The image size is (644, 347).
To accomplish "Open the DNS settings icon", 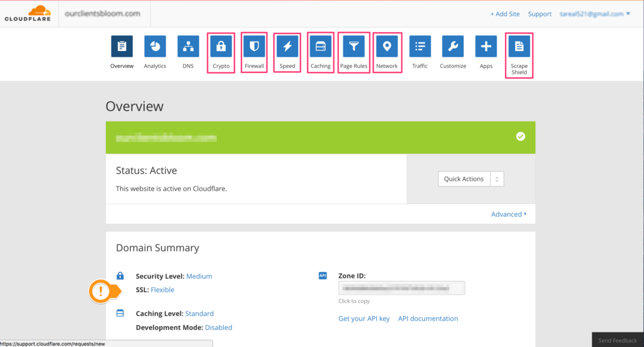I will (x=188, y=46).
